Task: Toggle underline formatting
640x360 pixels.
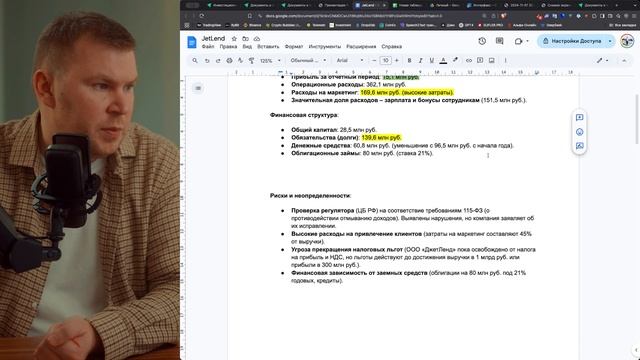Action: tap(431, 60)
